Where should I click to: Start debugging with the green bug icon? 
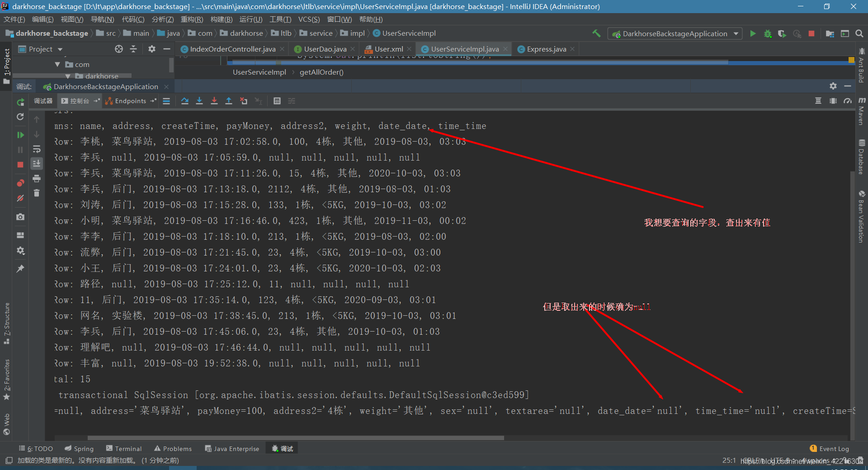click(x=768, y=33)
